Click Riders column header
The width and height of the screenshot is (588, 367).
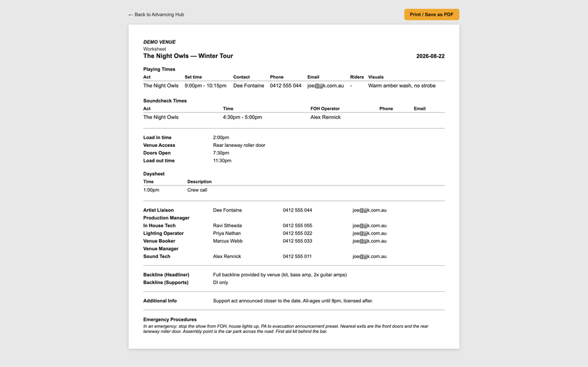pos(357,77)
